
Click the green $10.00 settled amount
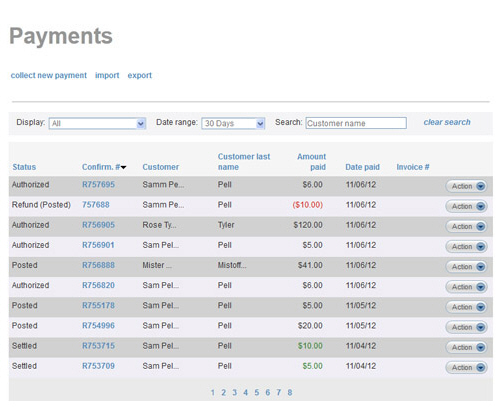pyautogui.click(x=310, y=346)
